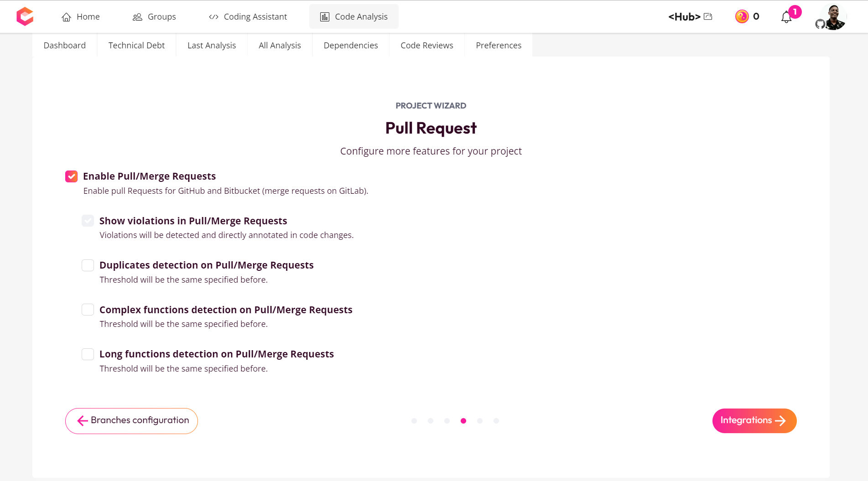868x481 pixels.
Task: Switch to the Technical Debt tab
Action: pos(136,45)
